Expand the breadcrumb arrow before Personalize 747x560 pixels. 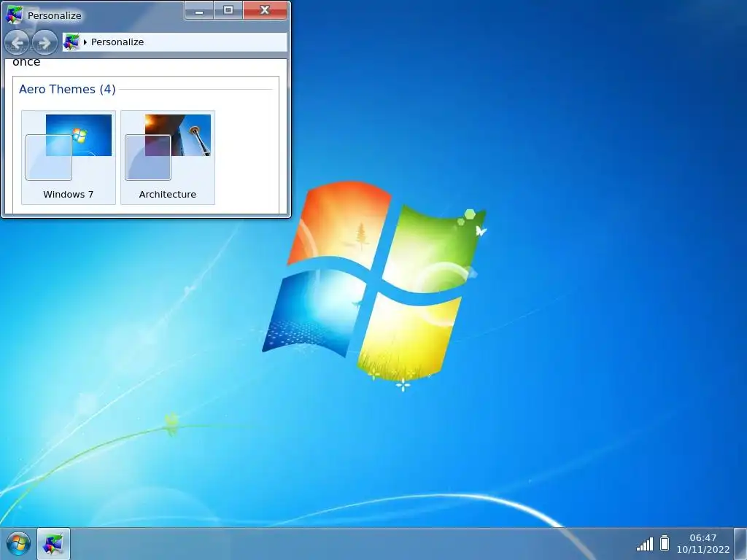pyautogui.click(x=85, y=42)
